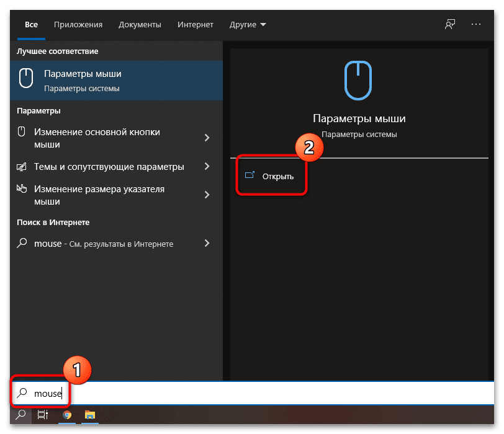Image resolution: width=504 pixels, height=434 pixels.
Task: Click the Параметры section header
Action: (x=38, y=111)
